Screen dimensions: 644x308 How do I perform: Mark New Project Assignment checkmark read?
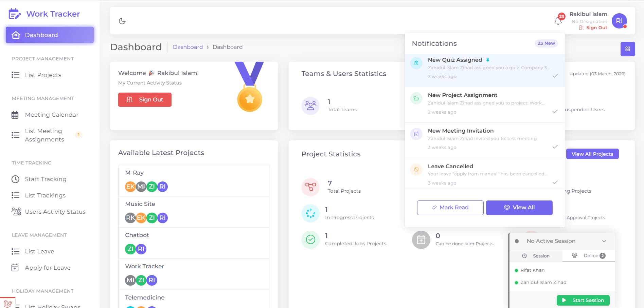(555, 112)
